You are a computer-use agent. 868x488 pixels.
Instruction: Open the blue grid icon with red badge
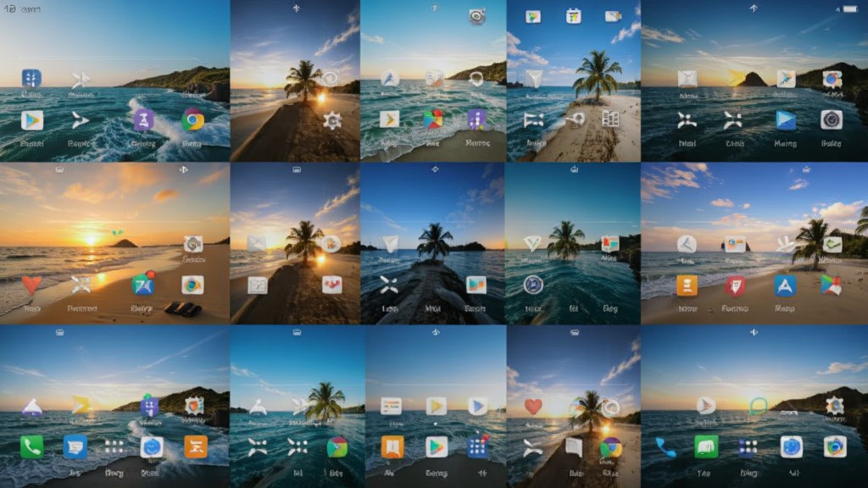(477, 446)
